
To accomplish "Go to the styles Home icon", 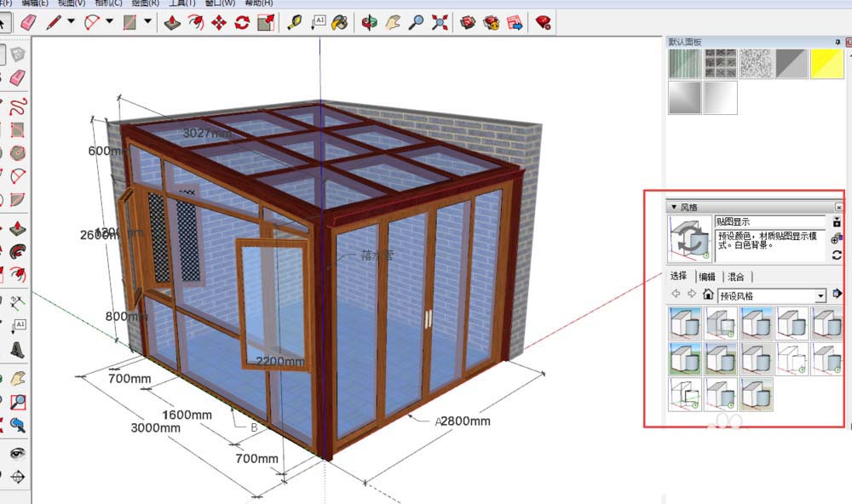I will [x=707, y=294].
